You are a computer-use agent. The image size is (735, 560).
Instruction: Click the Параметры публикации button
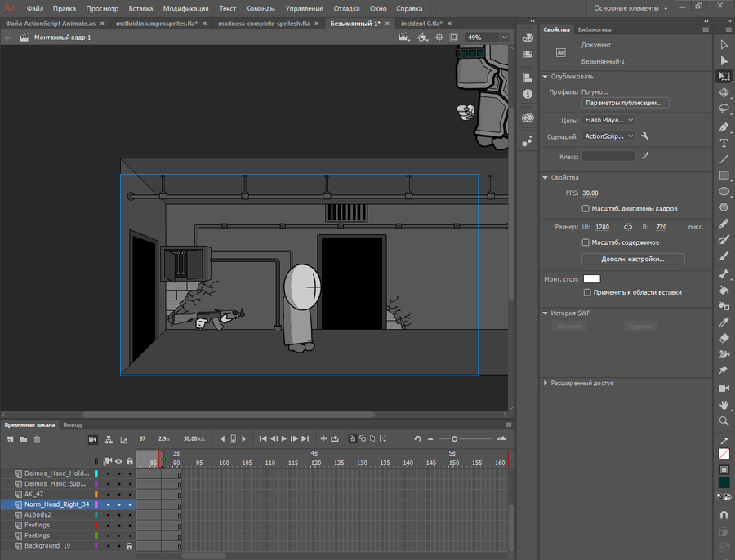(626, 103)
